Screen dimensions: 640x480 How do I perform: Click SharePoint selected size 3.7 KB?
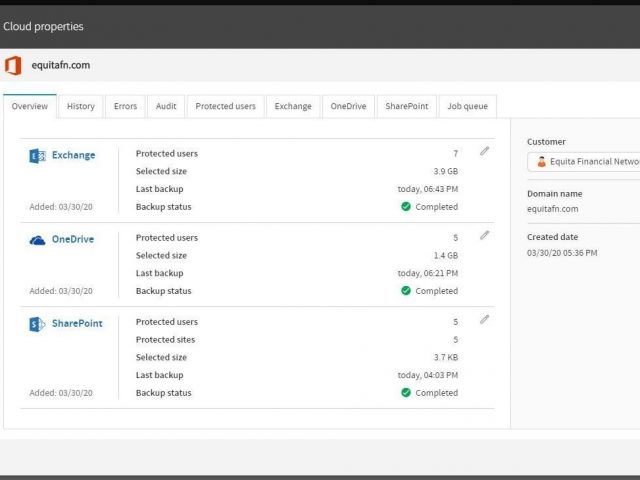tap(446, 358)
